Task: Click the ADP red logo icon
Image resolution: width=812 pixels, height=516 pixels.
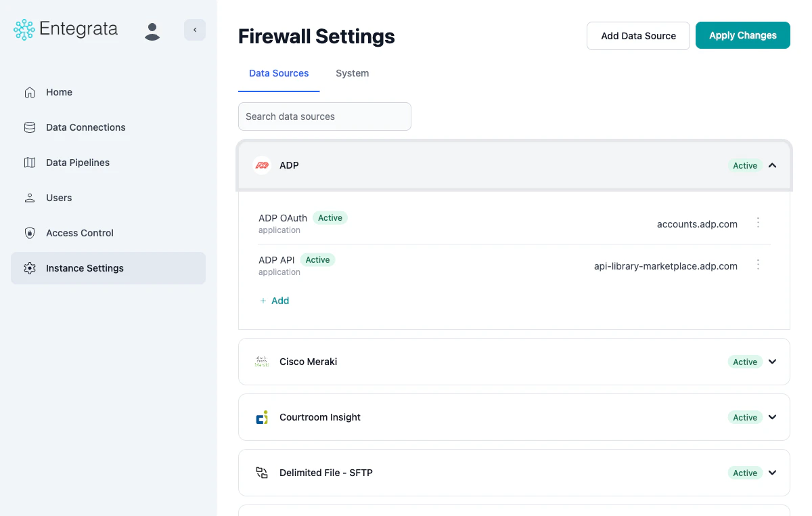Action: (262, 165)
